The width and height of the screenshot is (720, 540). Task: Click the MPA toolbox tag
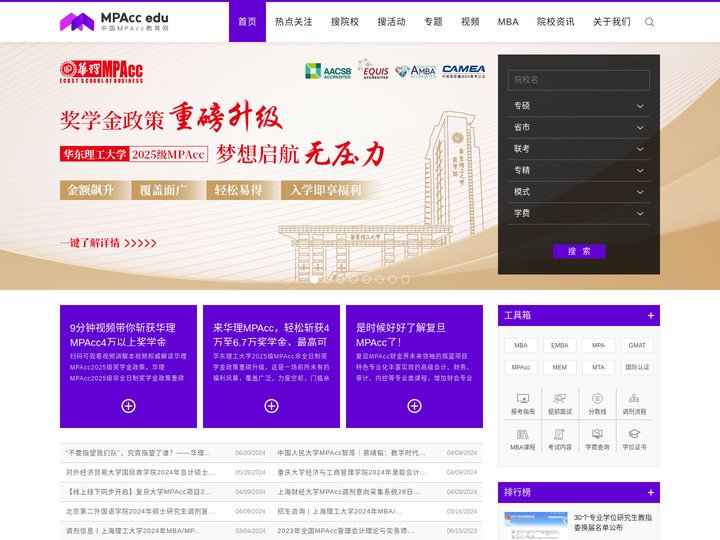point(598,345)
